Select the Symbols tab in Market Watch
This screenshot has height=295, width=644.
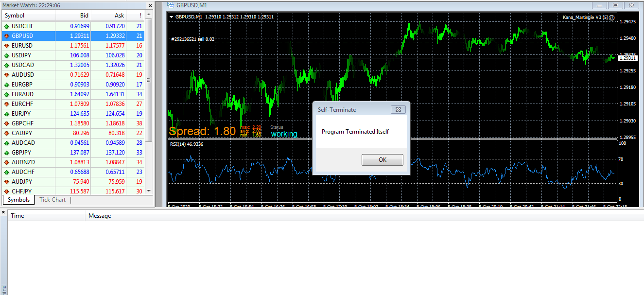pos(19,200)
